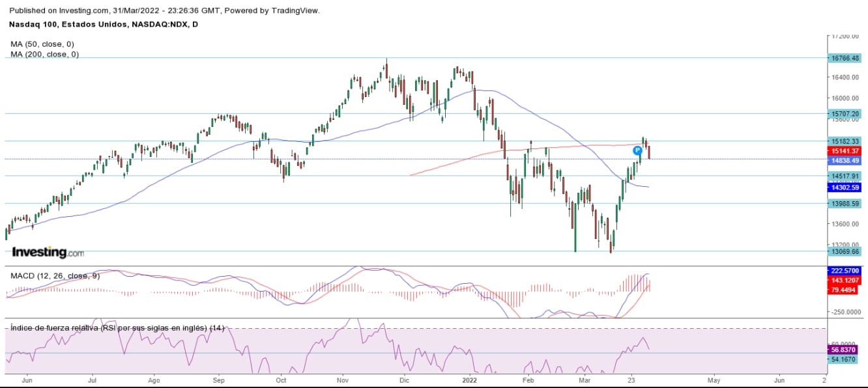This screenshot has width=868, height=388.
Task: Click the 14517.91 price level label
Action: tap(845, 175)
